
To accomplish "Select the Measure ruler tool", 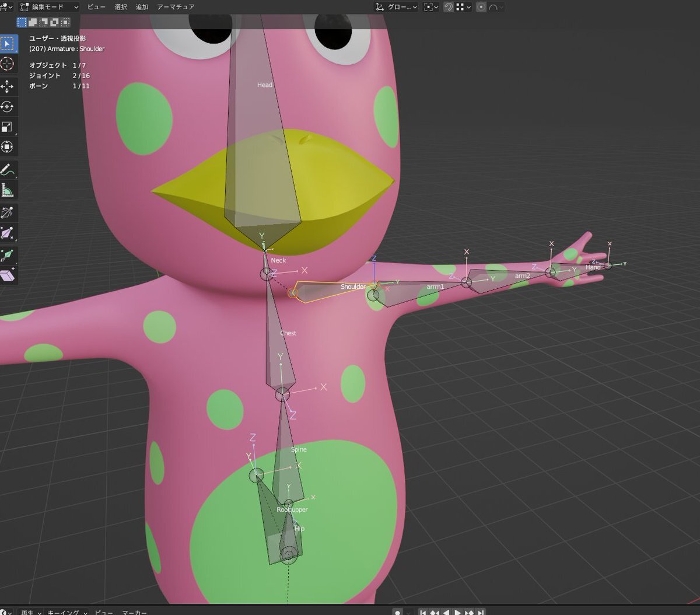I will pos(8,190).
